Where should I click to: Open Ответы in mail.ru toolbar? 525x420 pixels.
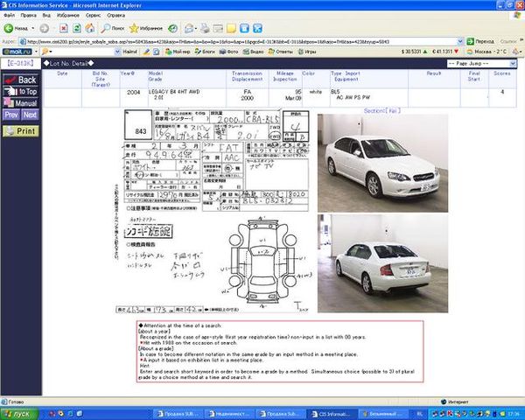(x=280, y=52)
